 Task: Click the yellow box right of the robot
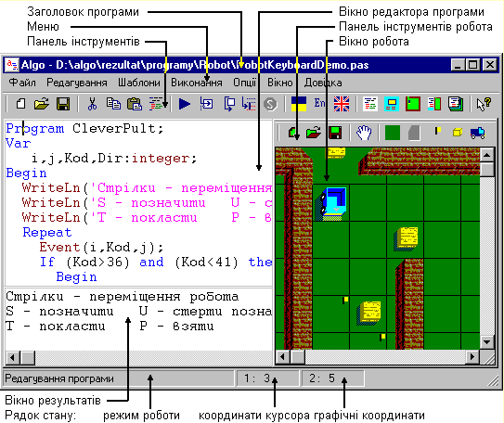(406, 238)
